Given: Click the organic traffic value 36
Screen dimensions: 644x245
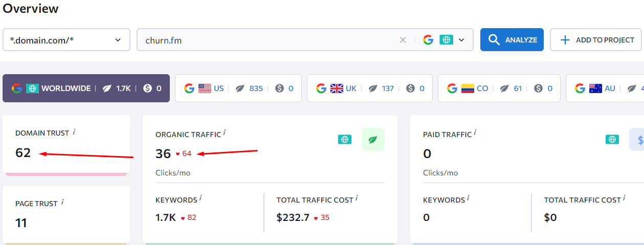Looking at the screenshot, I should (163, 153).
